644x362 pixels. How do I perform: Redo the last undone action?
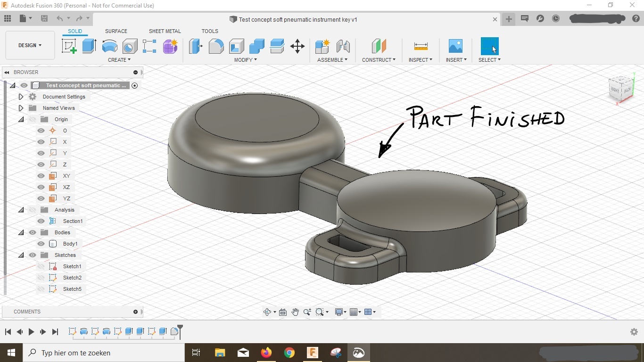click(x=79, y=18)
